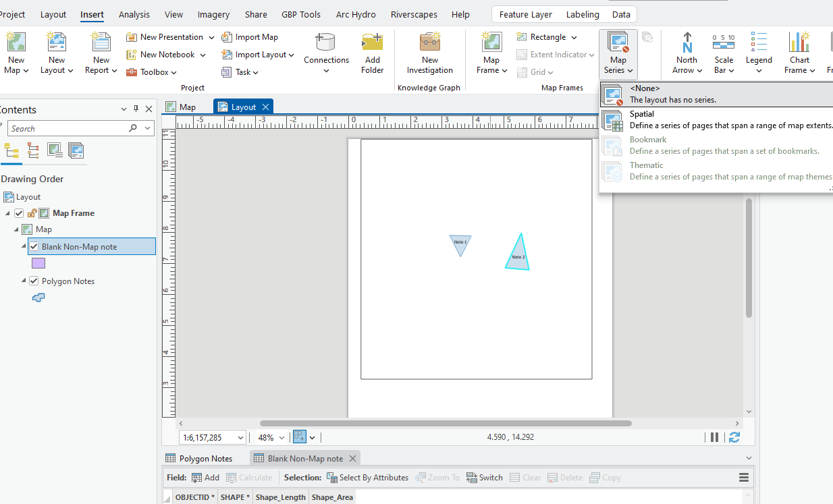Open the map scale dropdown
Viewport: 833px width, 504px height.
[x=240, y=437]
